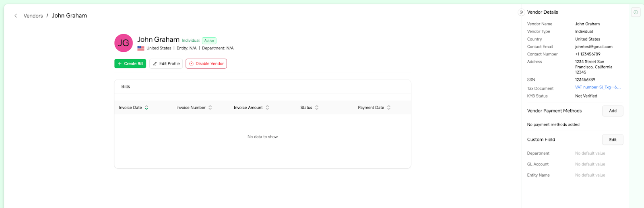Click the Entity Name No default value

click(590, 175)
